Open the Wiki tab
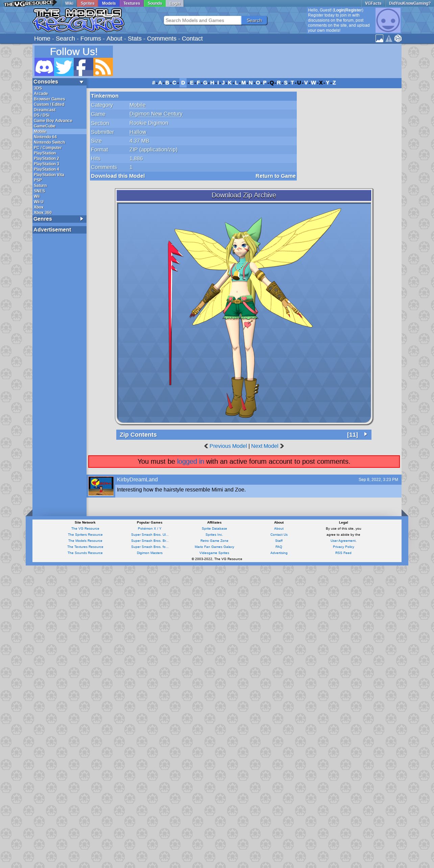 [69, 3]
